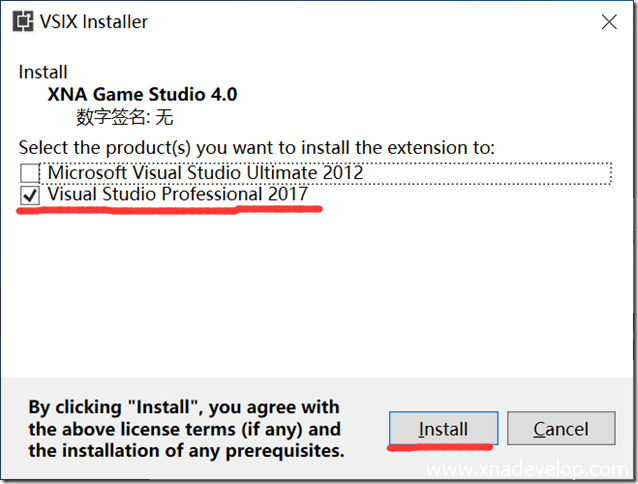The image size is (638, 484).
Task: Click the "Select the product(s)" instruction text
Action: click(256, 147)
